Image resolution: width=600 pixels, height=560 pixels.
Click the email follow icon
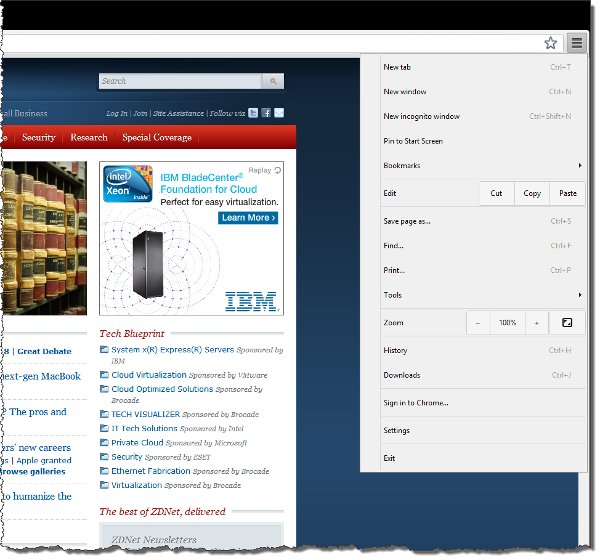[279, 113]
